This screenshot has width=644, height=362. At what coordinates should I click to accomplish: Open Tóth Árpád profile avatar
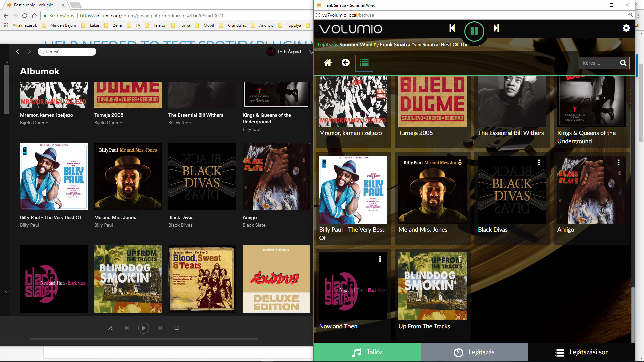coord(271,52)
